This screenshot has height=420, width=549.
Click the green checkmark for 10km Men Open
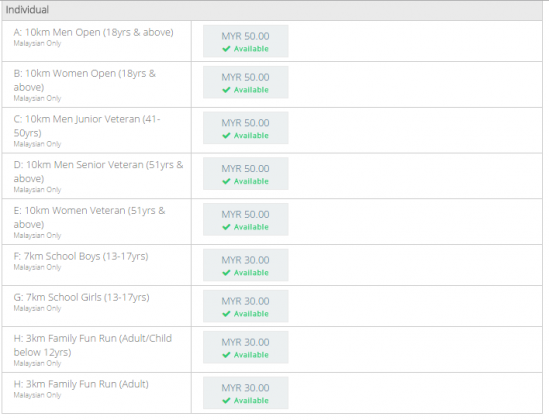pyautogui.click(x=226, y=49)
